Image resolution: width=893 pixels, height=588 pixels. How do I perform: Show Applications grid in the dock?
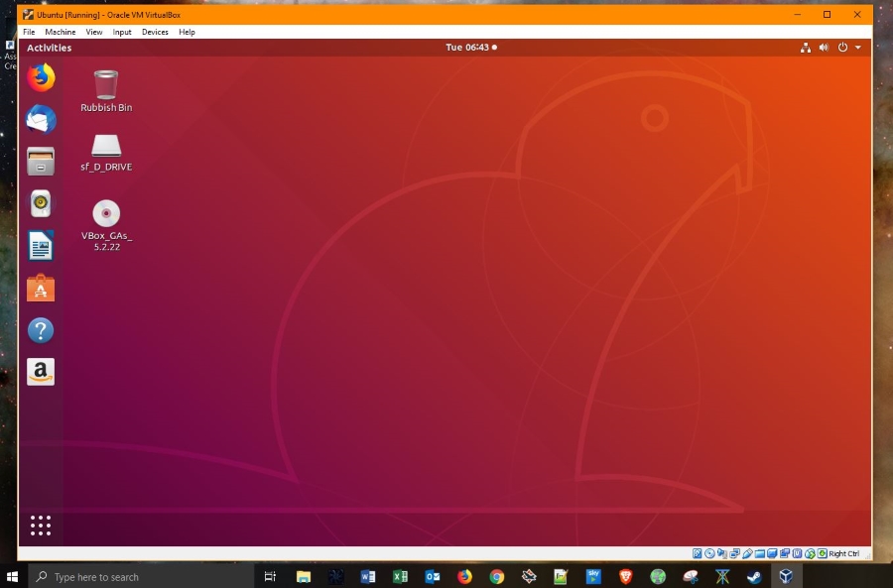[x=41, y=526]
